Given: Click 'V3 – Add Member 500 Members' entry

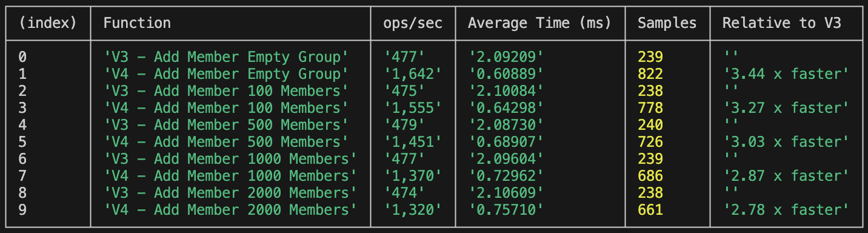Looking at the screenshot, I should click(x=226, y=125).
